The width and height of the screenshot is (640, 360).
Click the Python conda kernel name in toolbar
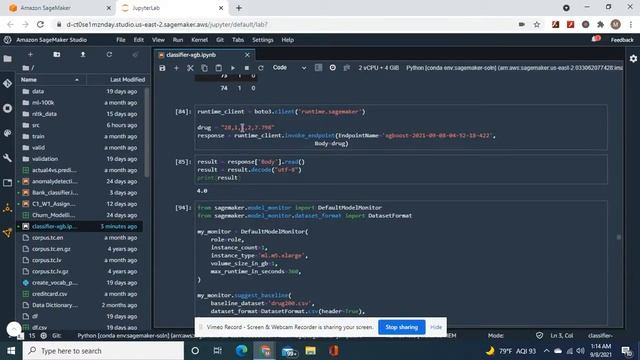[x=514, y=68]
